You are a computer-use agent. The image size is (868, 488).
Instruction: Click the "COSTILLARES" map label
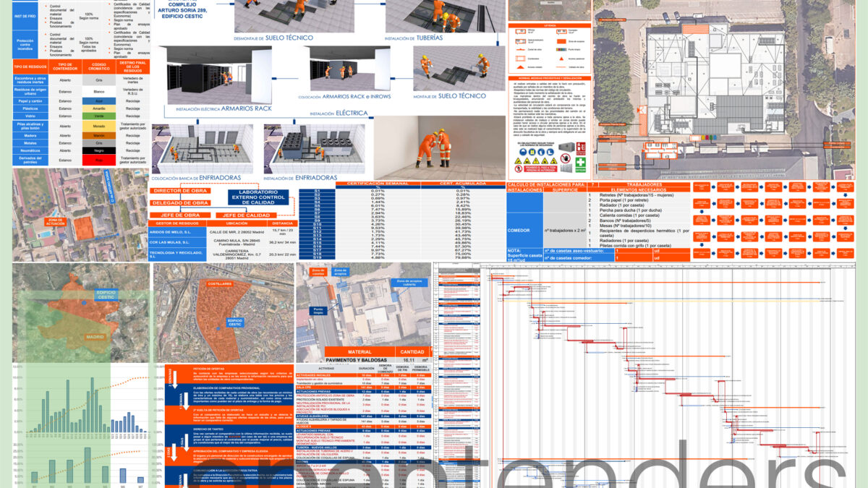(218, 285)
